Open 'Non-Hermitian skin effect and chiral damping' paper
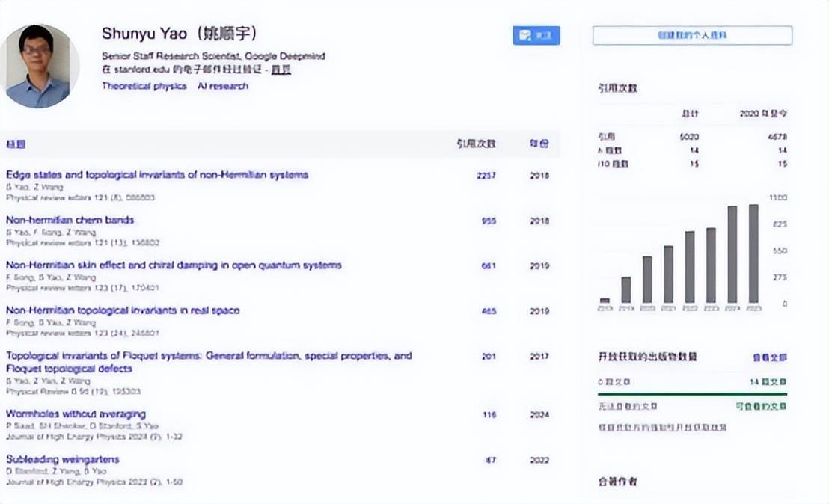 tap(174, 265)
